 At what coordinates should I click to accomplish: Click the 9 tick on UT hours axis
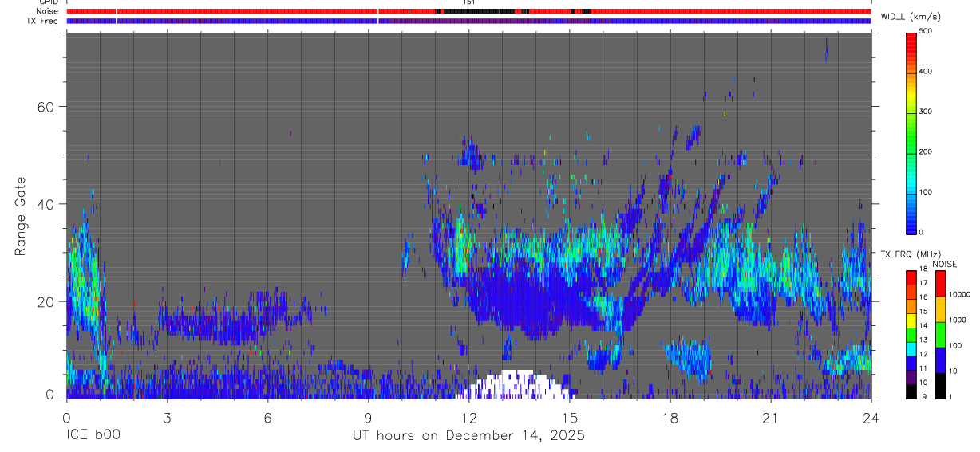[x=368, y=418]
